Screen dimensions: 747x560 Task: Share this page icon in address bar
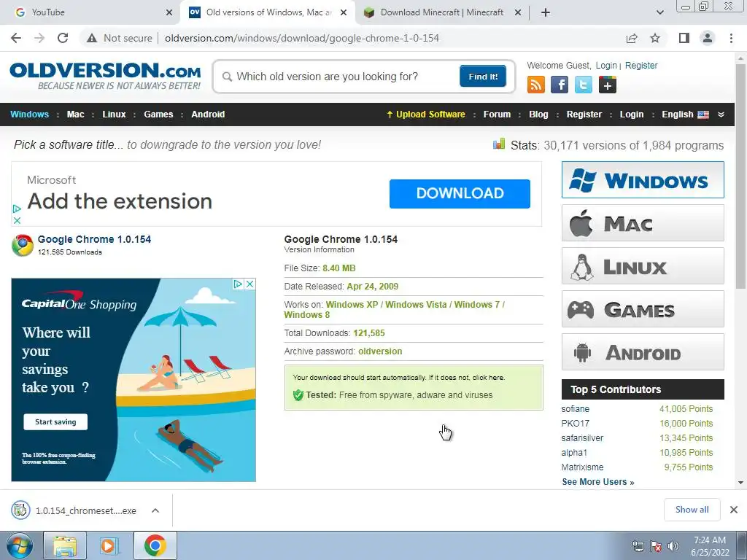pyautogui.click(x=632, y=38)
